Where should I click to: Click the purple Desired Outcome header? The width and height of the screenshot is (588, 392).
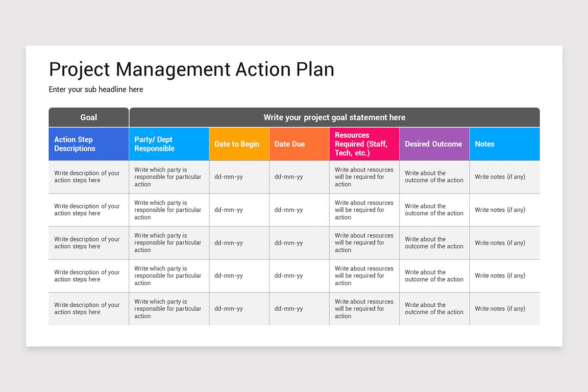(x=435, y=144)
